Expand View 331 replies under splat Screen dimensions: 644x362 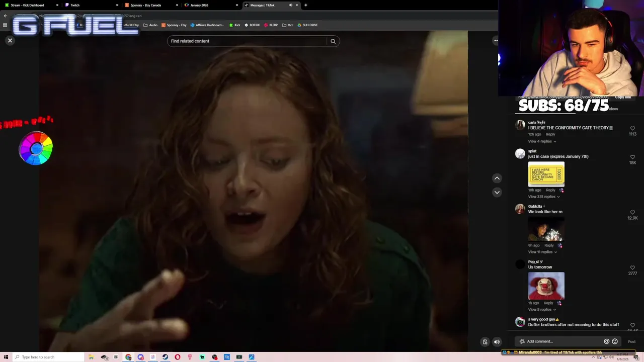(x=544, y=197)
